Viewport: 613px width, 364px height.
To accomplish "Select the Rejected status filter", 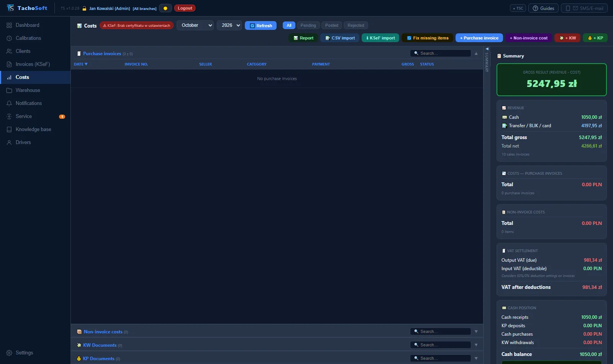I will [356, 25].
